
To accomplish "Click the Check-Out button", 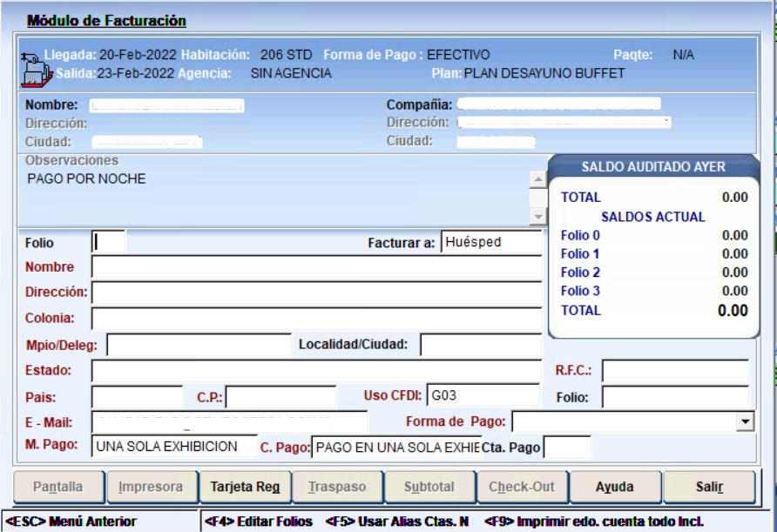I will (523, 487).
